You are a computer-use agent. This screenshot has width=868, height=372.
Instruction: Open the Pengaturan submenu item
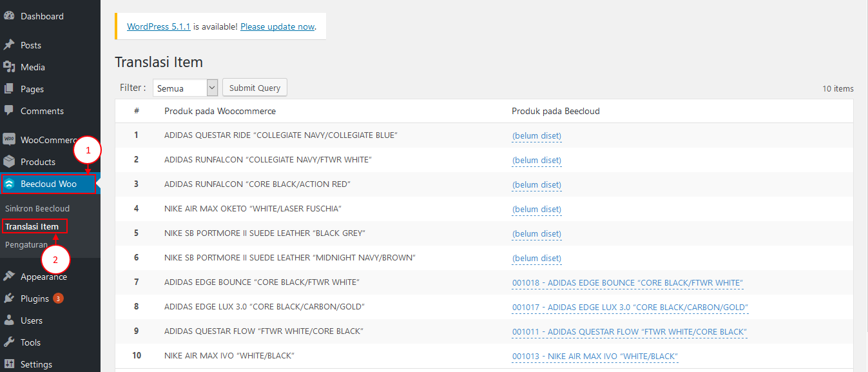point(26,244)
